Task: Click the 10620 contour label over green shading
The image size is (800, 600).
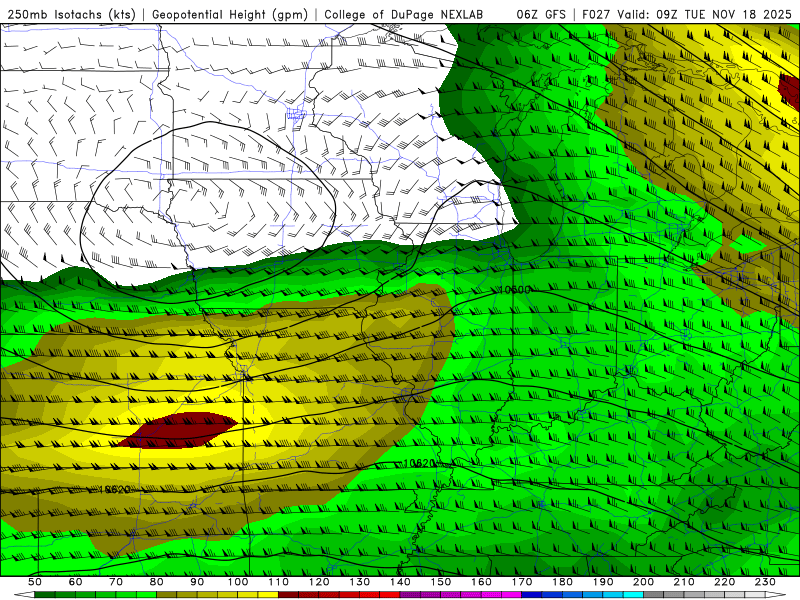Action: pos(419,463)
